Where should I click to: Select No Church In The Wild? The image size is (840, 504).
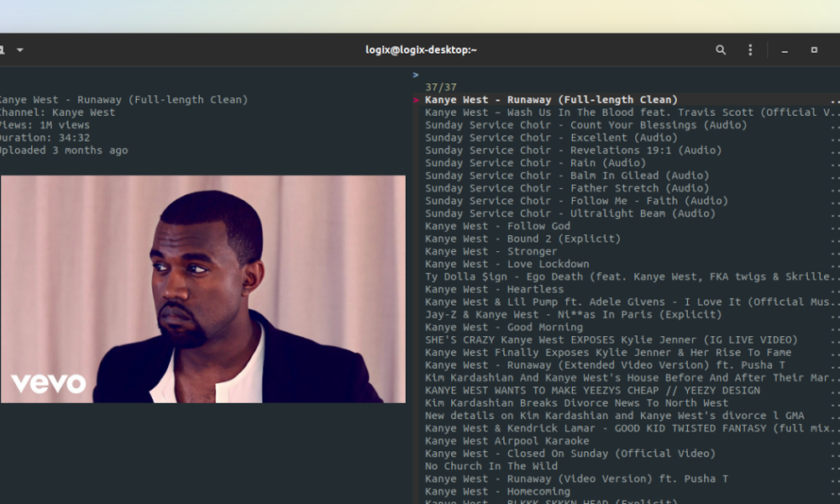pos(491,466)
